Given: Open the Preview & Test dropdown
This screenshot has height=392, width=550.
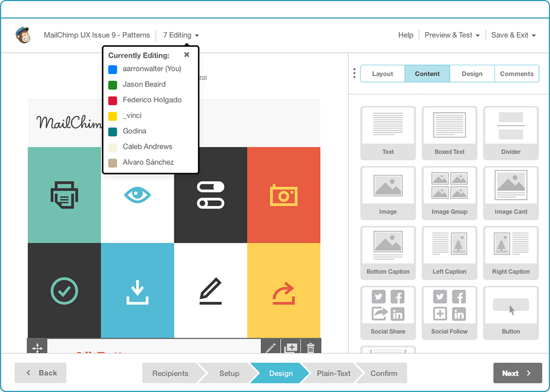Looking at the screenshot, I should [452, 35].
